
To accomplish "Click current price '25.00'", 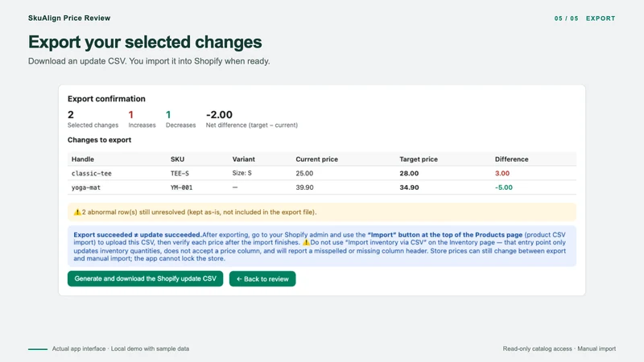I will (304, 173).
